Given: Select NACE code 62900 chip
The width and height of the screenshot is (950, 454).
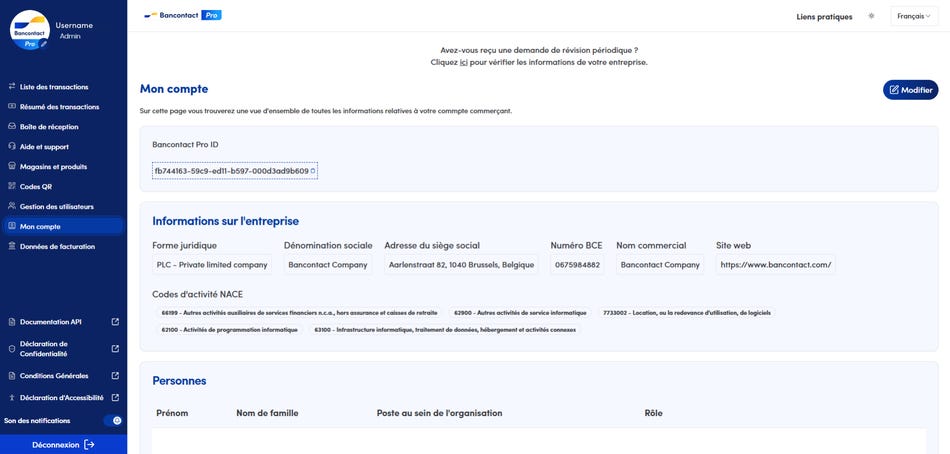Looking at the screenshot, I should [x=520, y=313].
